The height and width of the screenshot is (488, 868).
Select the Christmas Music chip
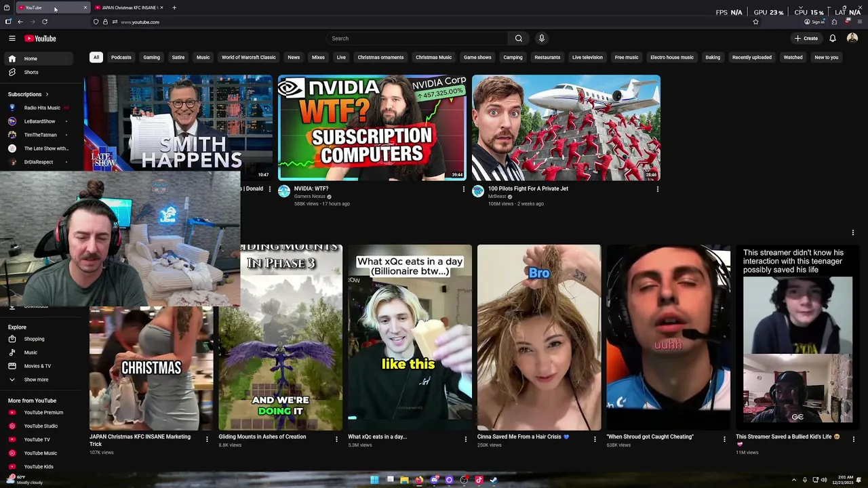(433, 58)
